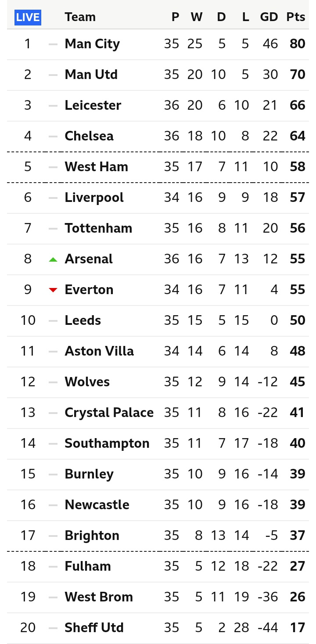Viewport: 316px width, 644px height.
Task: Open Crystal Palace team page
Action: pos(109,413)
